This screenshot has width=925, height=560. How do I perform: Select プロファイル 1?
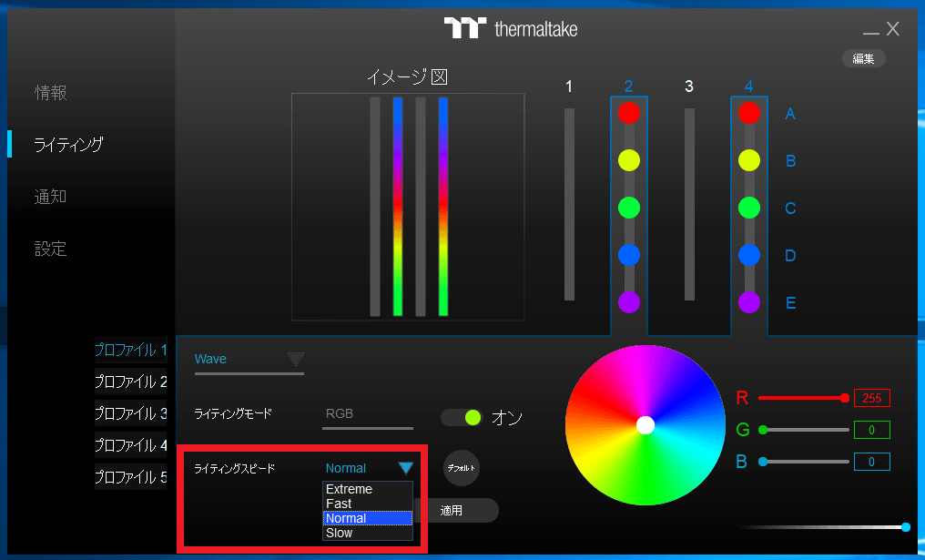[131, 350]
